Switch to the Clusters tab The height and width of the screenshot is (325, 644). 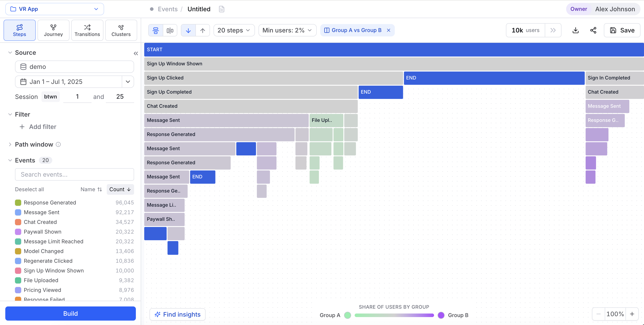pyautogui.click(x=121, y=30)
